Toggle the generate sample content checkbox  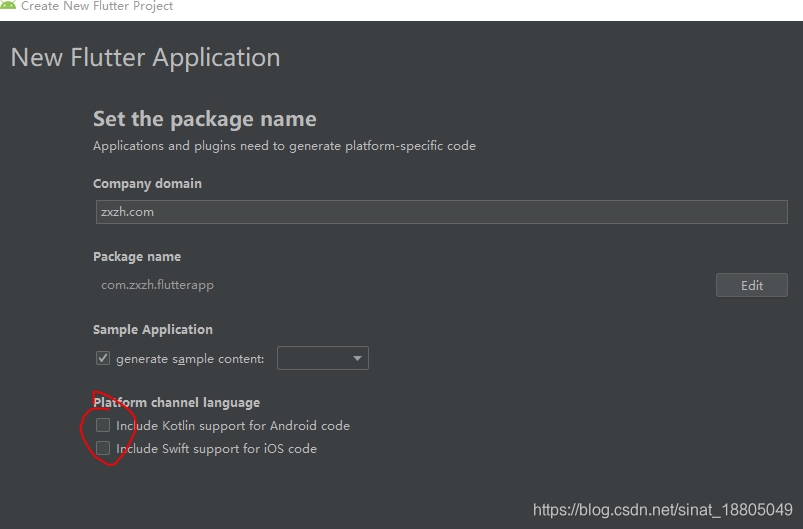[x=103, y=358]
